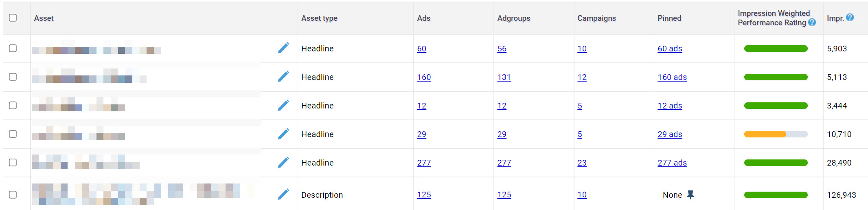Image resolution: width=868 pixels, height=210 pixels.
Task: Open help for Impression Weighted Performance Rating
Action: (x=812, y=23)
